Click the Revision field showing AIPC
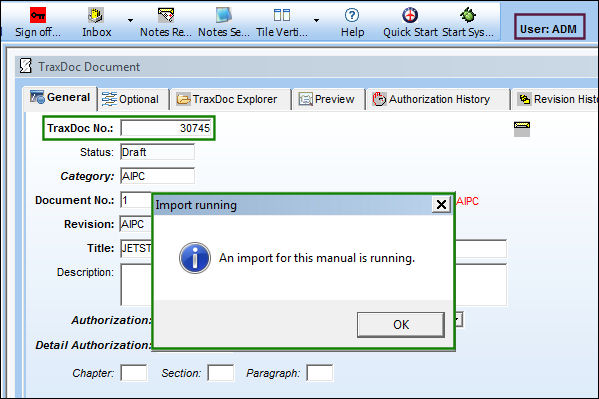This screenshot has height=399, width=599. tap(136, 224)
